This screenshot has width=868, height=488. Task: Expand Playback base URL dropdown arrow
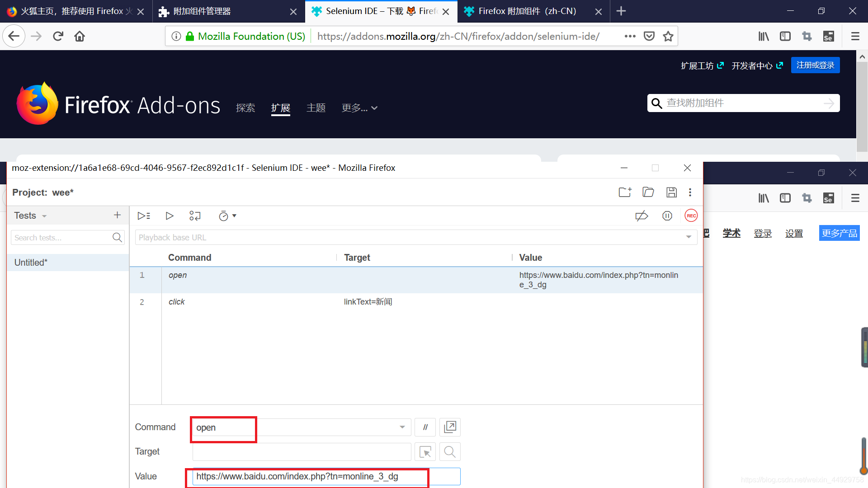point(689,237)
